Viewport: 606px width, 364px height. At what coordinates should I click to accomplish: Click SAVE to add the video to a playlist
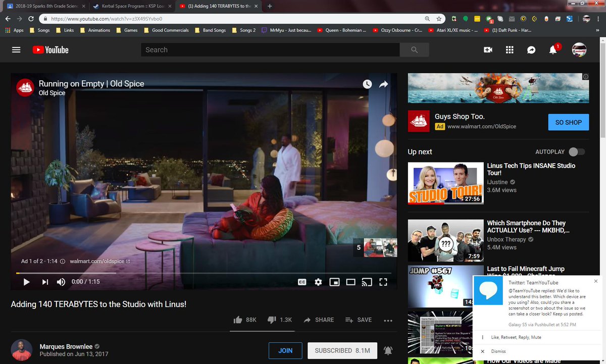tap(359, 320)
